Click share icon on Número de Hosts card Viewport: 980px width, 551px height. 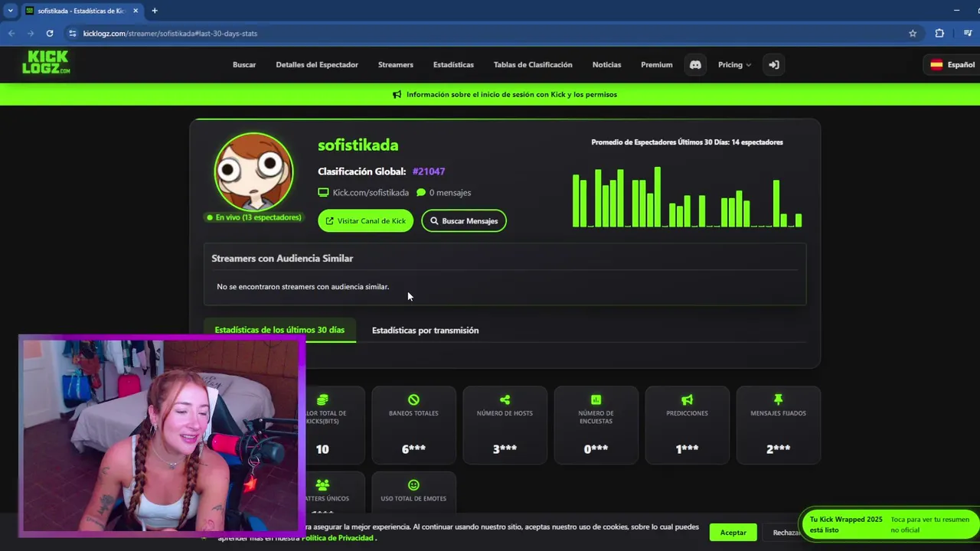[x=505, y=399]
